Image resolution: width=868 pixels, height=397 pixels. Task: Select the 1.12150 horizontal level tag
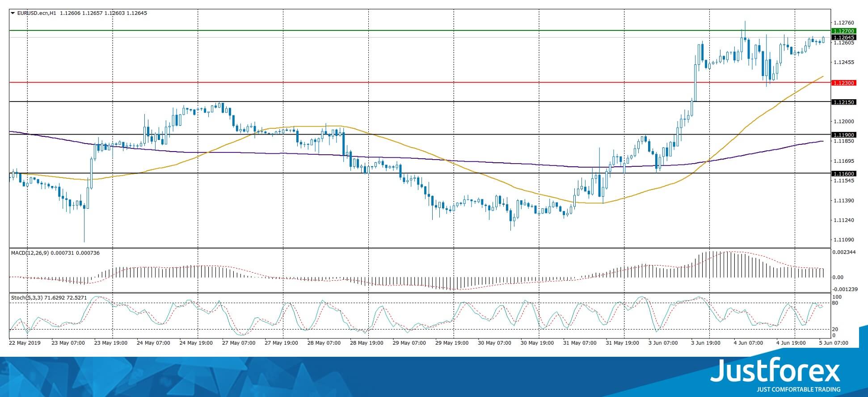coord(843,102)
